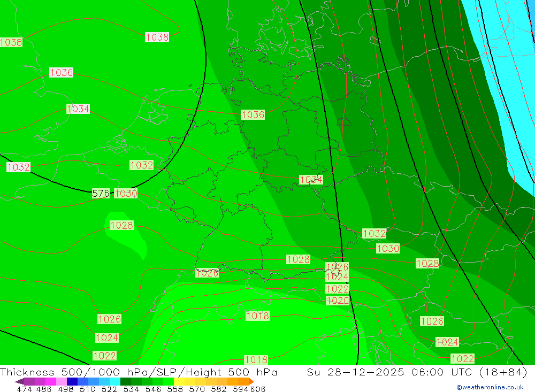Click the 1022 label directly above the 1020 label
The image size is (535, 392).
point(338,289)
